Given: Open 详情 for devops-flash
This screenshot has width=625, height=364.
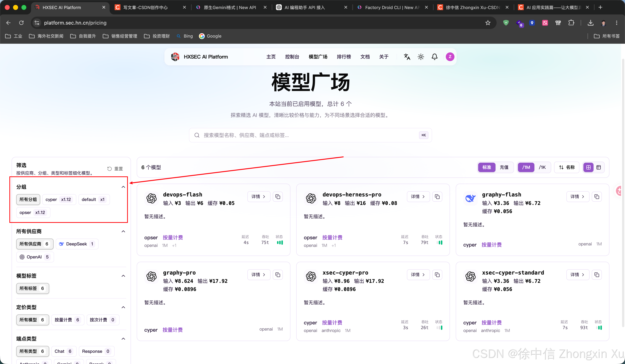Looking at the screenshot, I should click(x=259, y=197).
